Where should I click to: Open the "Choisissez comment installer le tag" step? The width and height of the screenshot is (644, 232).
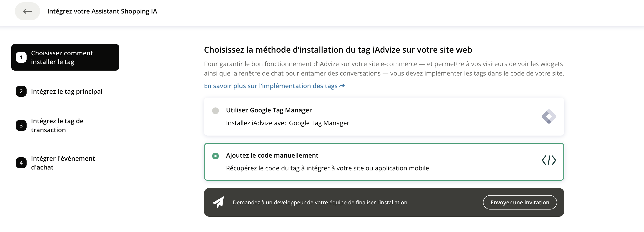coord(62,57)
